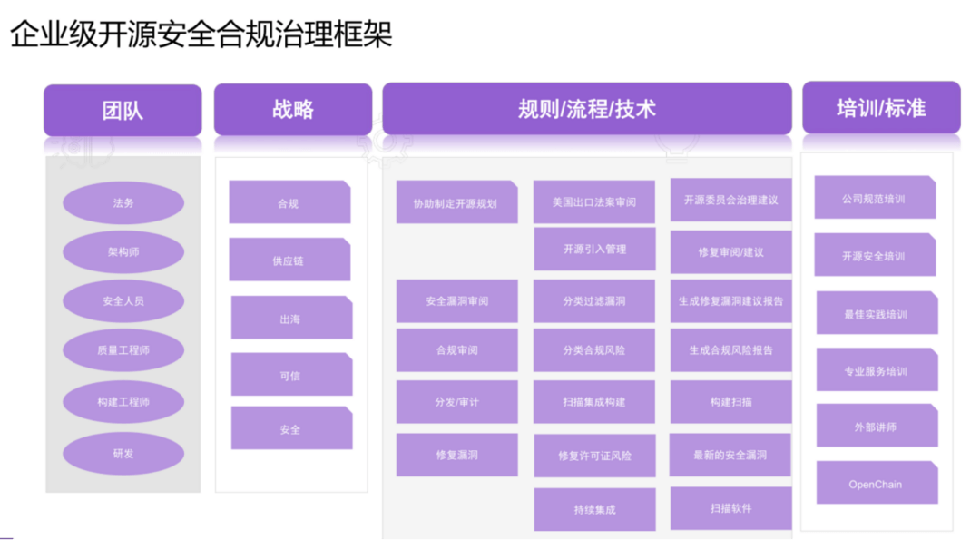The width and height of the screenshot is (980, 540).
Task: Click the 分发/审计 box
Action: [x=456, y=402]
